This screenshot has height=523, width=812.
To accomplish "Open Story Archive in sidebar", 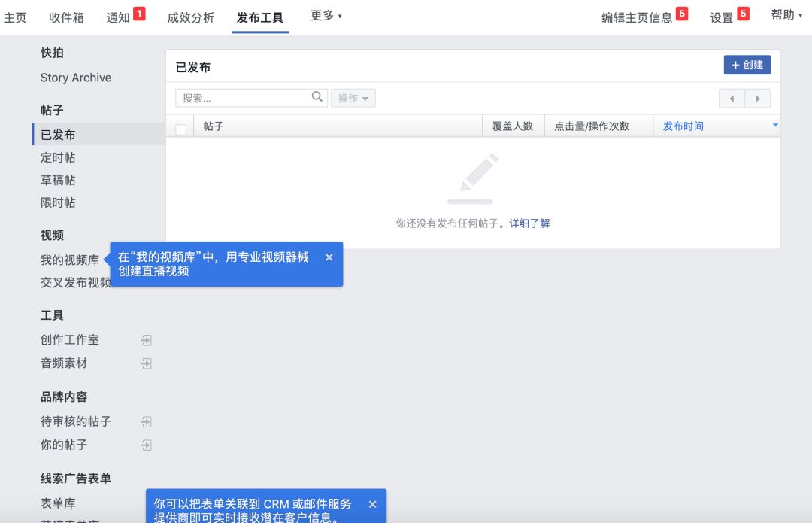I will (x=76, y=78).
